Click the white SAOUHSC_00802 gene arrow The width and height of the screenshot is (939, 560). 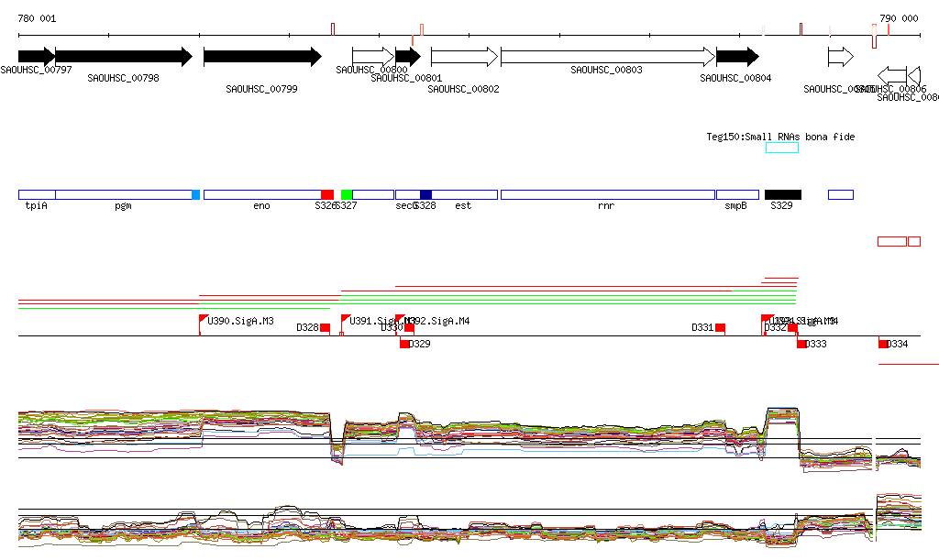point(463,57)
